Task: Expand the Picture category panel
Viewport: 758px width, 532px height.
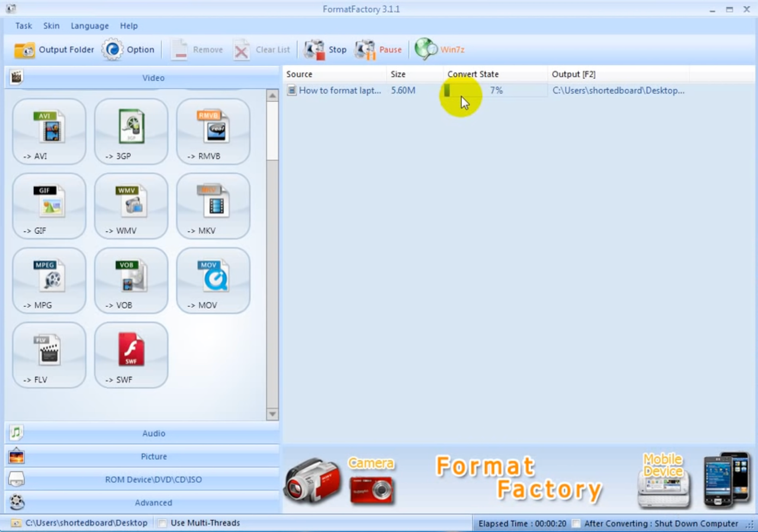Action: click(142, 456)
